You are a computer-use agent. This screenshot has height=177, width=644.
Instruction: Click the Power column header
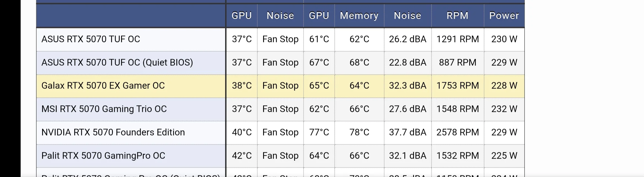click(x=504, y=16)
